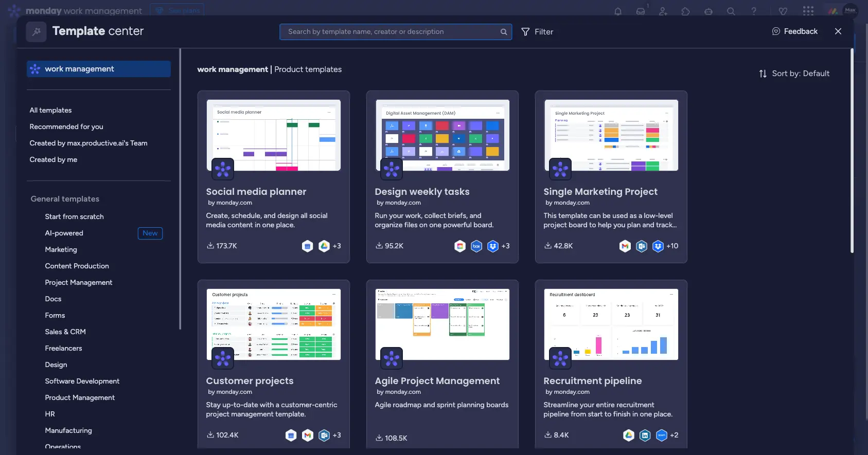The image size is (868, 455).
Task: Click the Gmail icon on Customer projects card
Action: pyautogui.click(x=308, y=435)
